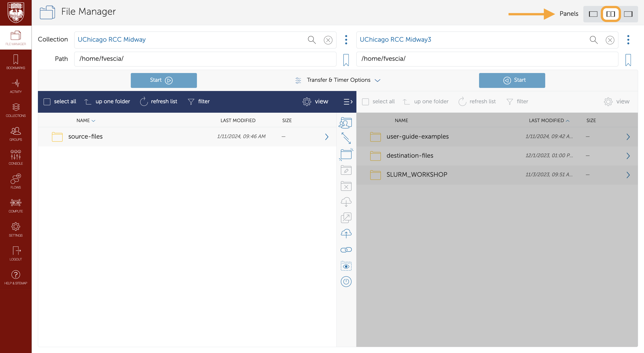
Task: Open Collections in the sidebar menu
Action: (x=16, y=110)
